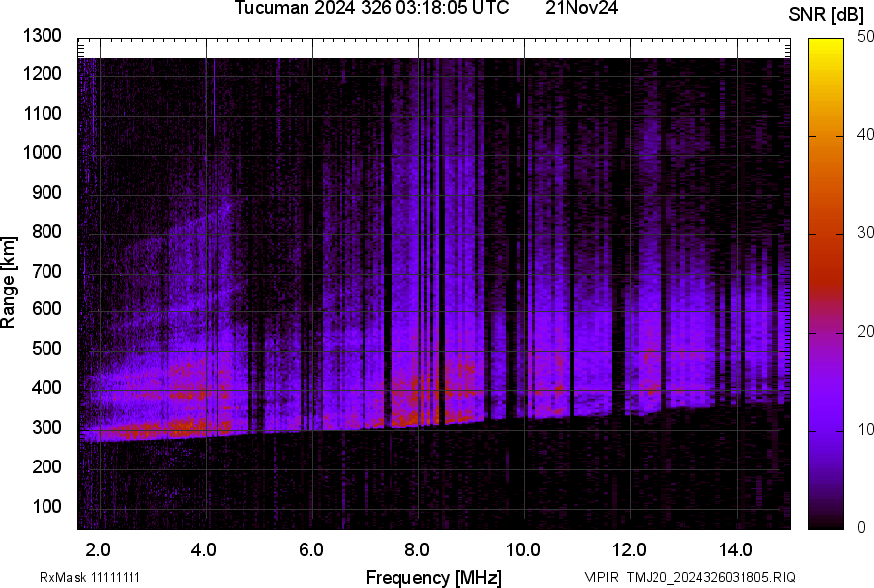Click the Tucuman timestamp title text
874x588 pixels.
pyautogui.click(x=372, y=9)
